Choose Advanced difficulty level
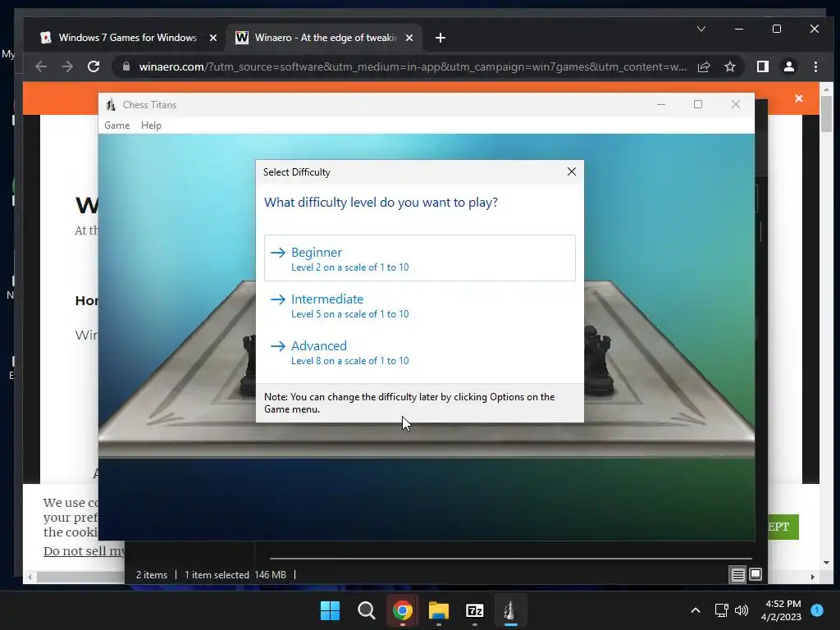 pyautogui.click(x=419, y=352)
